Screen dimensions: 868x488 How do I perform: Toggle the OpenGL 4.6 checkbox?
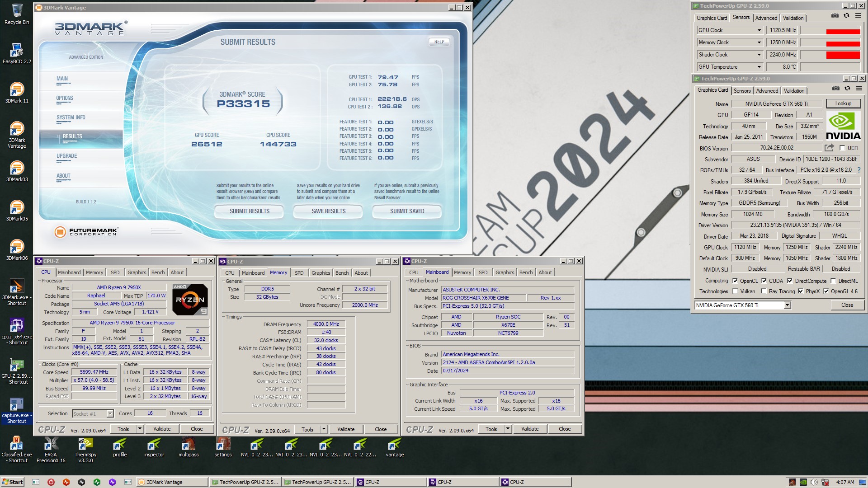coord(826,291)
